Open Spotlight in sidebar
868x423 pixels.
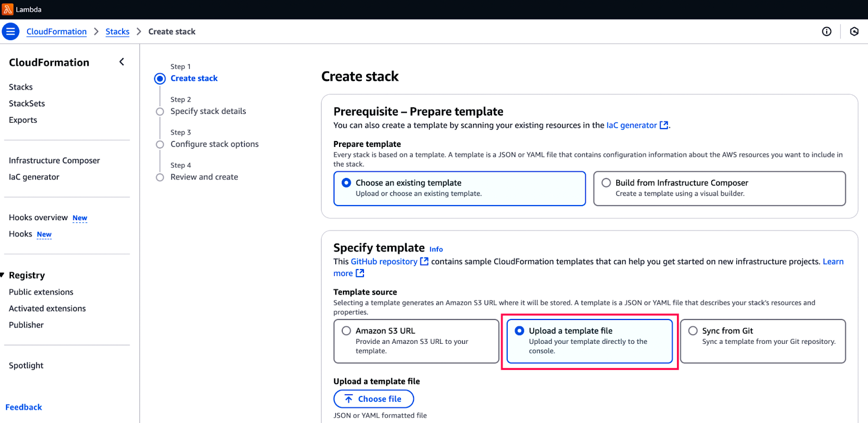(26, 366)
